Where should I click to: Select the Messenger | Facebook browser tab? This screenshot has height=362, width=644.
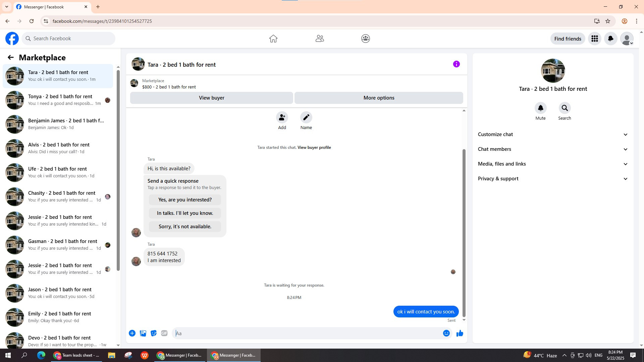pos(52,7)
